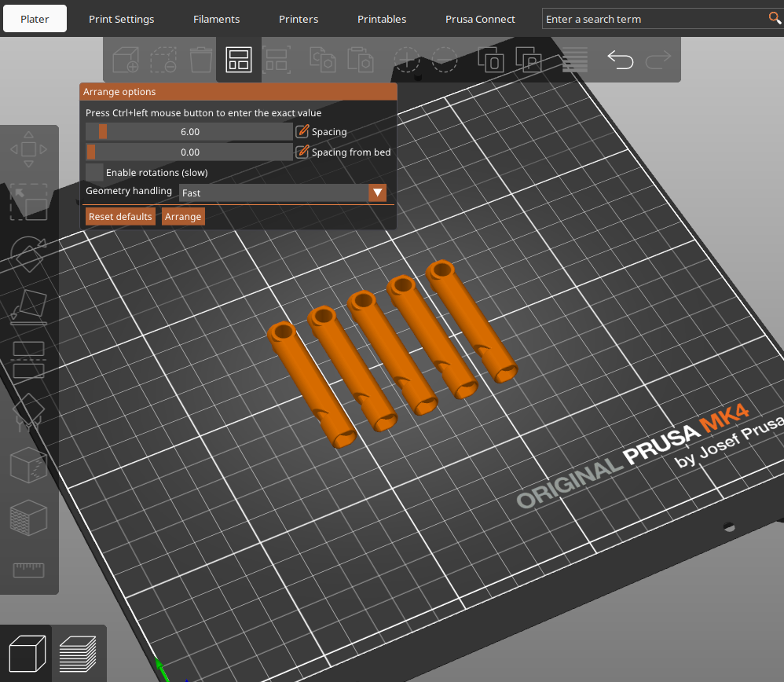Select the Scale gizmo tool
The height and width of the screenshot is (682, 784).
point(28,202)
